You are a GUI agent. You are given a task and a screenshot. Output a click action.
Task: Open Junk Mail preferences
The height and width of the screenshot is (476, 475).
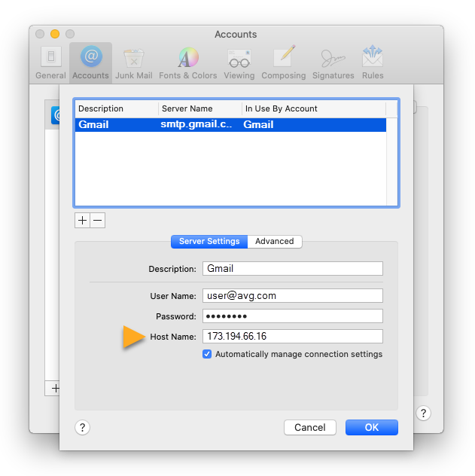tap(134, 63)
